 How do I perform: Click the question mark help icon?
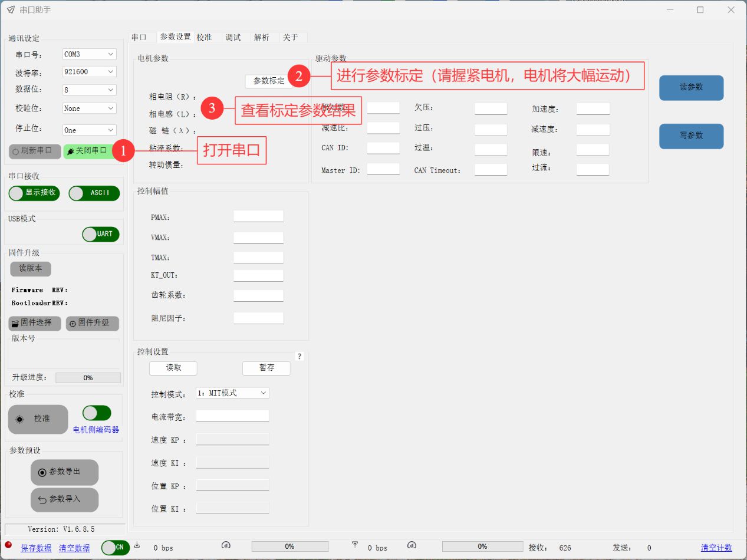point(299,357)
